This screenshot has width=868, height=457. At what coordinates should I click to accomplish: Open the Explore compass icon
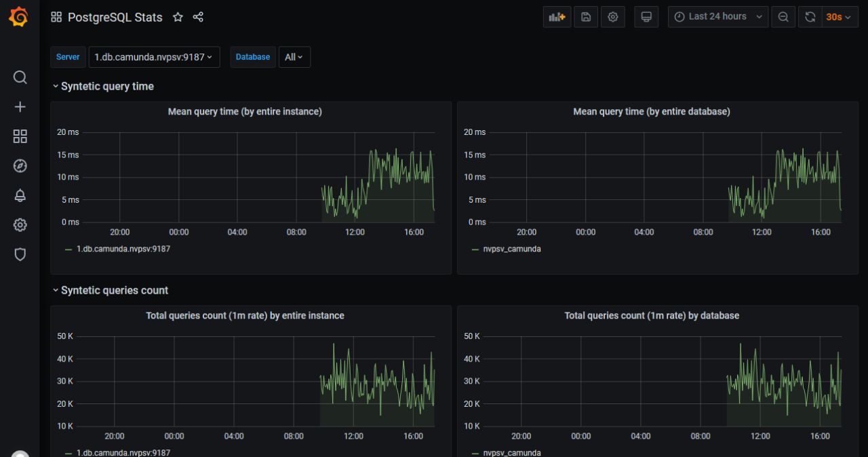[x=20, y=166]
